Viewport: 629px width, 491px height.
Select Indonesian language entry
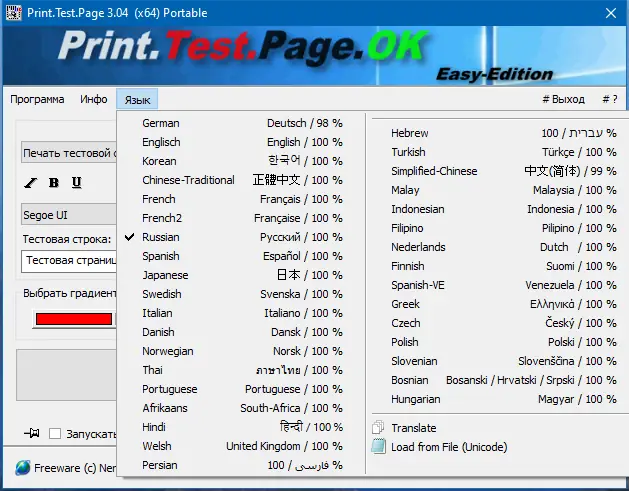(x=498, y=209)
